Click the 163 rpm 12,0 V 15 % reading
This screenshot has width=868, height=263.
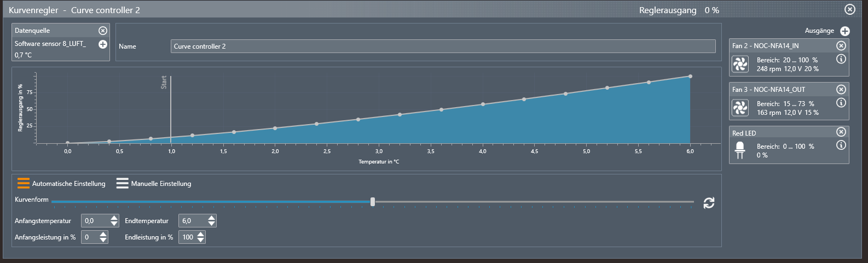tap(788, 113)
